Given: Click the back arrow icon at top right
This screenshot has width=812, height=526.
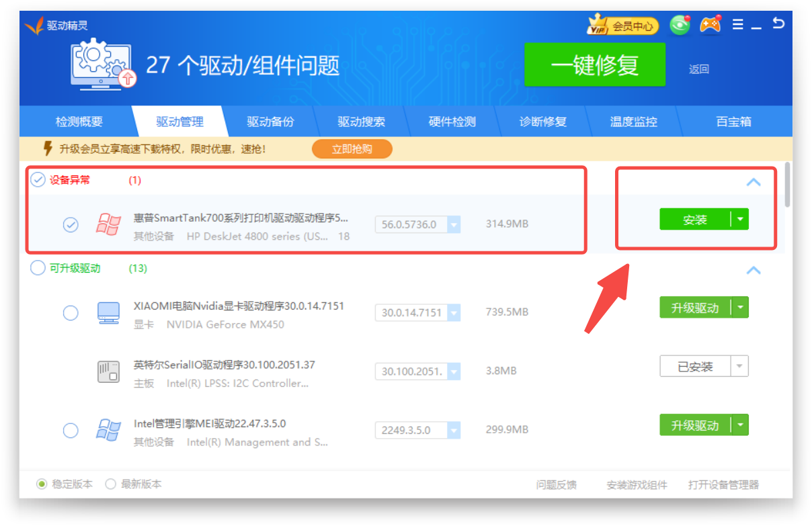Looking at the screenshot, I should (778, 24).
